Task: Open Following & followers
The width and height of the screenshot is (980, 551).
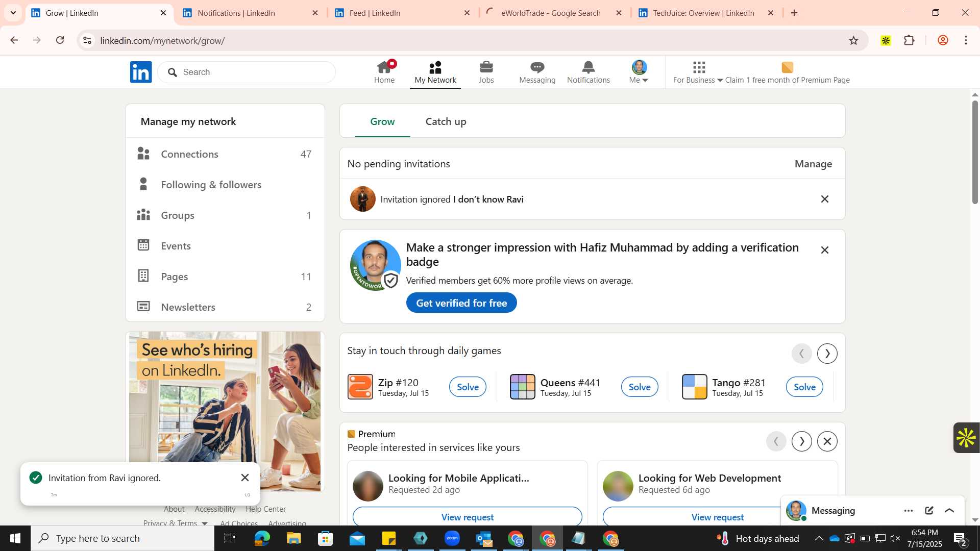Action: [x=225, y=185]
